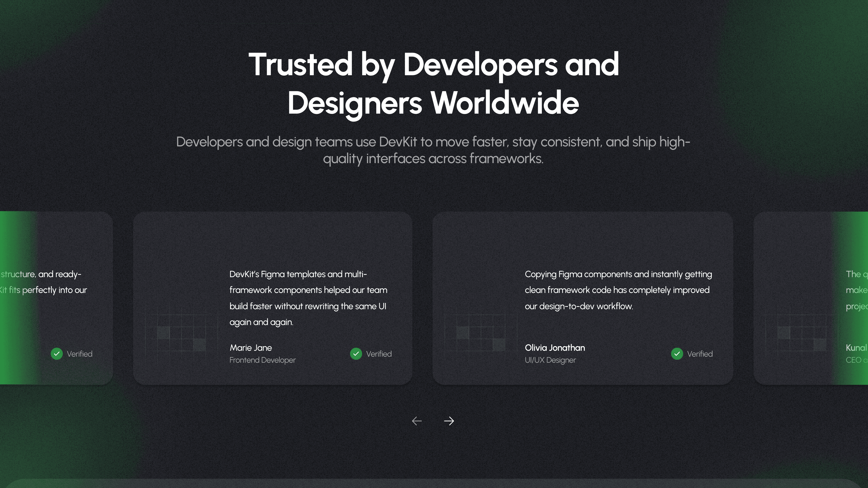Select the name Marie Jane
The image size is (868, 488).
[x=251, y=347]
